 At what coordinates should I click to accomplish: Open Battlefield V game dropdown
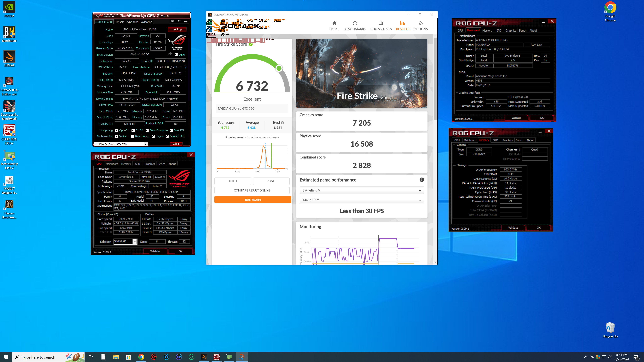[362, 190]
